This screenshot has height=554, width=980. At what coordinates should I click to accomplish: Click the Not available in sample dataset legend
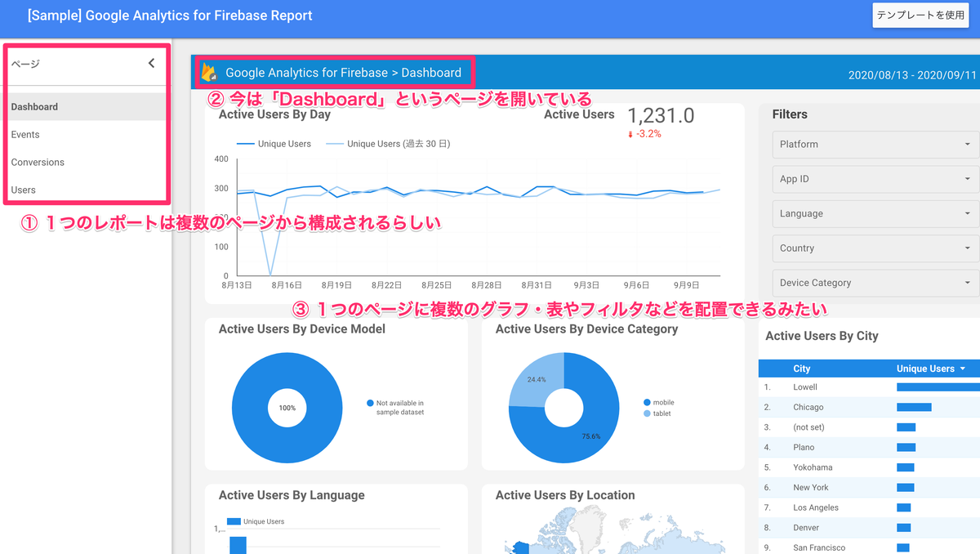(x=395, y=408)
